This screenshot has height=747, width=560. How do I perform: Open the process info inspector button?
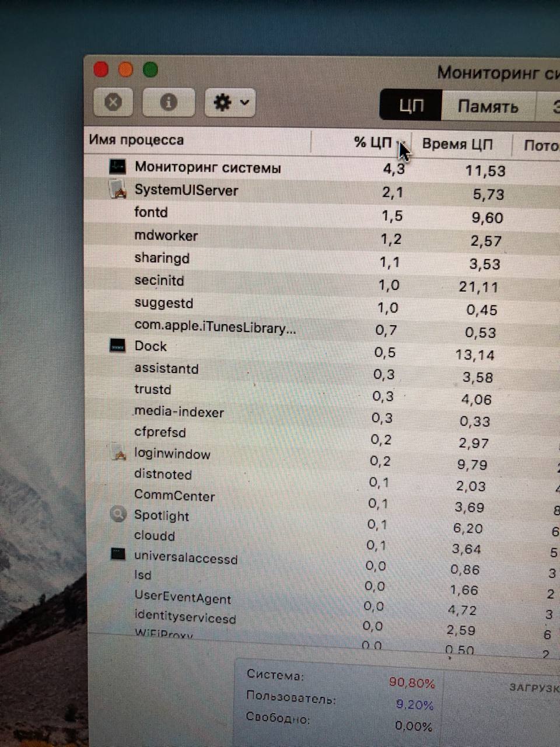click(x=168, y=103)
